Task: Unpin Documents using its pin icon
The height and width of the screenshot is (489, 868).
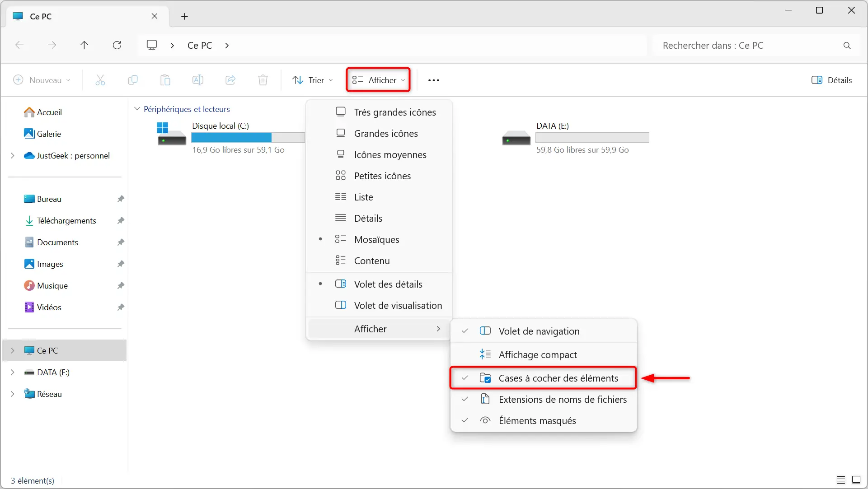Action: pos(121,242)
